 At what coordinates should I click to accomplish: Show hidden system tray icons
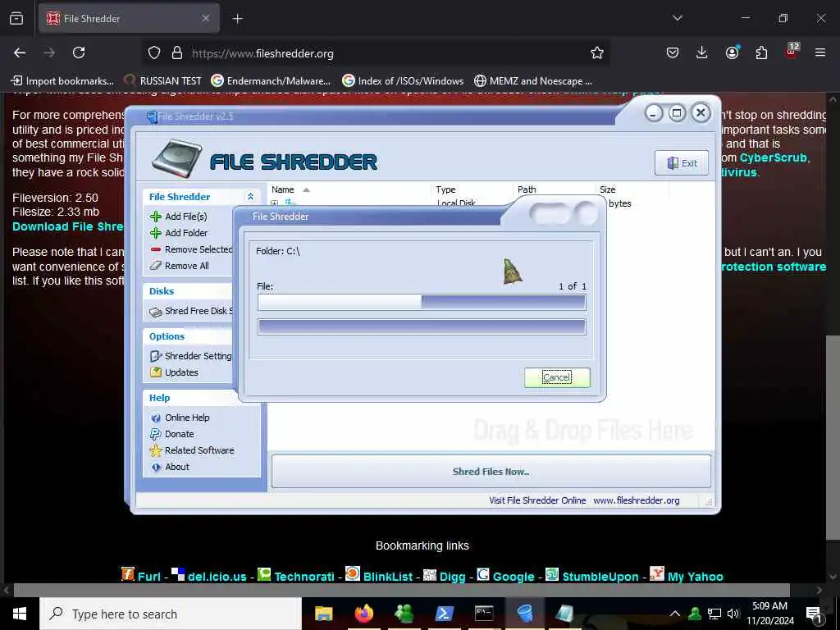(675, 614)
